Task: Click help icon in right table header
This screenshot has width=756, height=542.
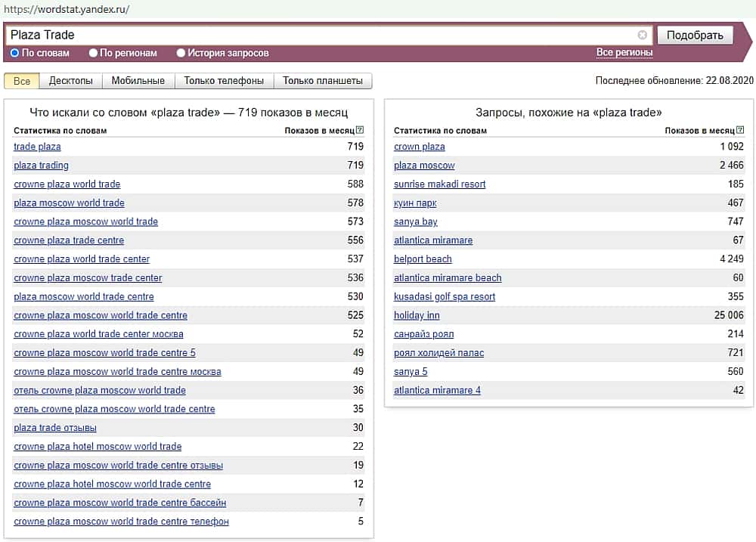Action: (x=740, y=131)
